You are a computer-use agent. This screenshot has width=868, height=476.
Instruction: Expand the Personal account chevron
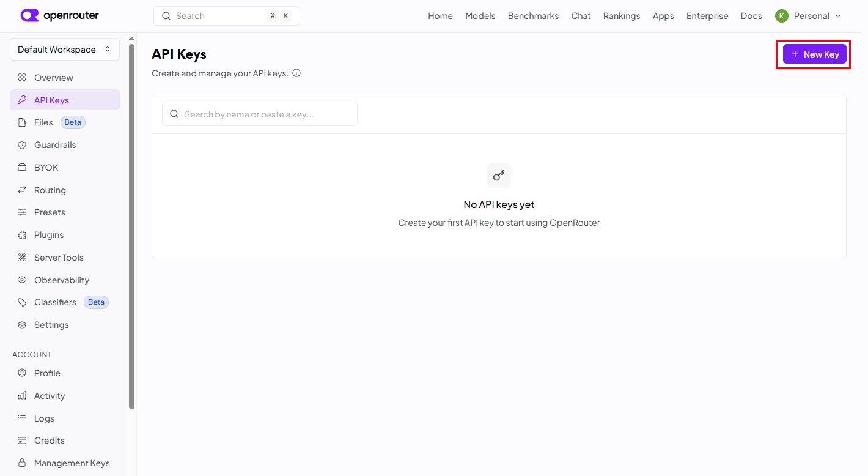[x=838, y=16]
